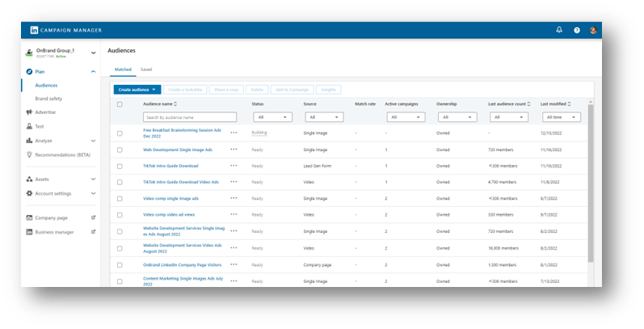Viewport: 644px width, 329px height.
Task: Select Brand safety in the sidebar
Action: pos(48,99)
